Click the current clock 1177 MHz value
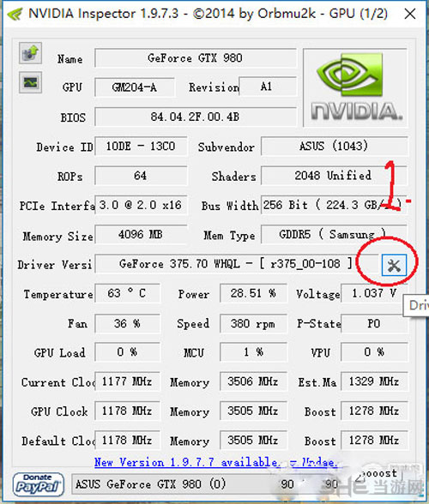 [128, 381]
